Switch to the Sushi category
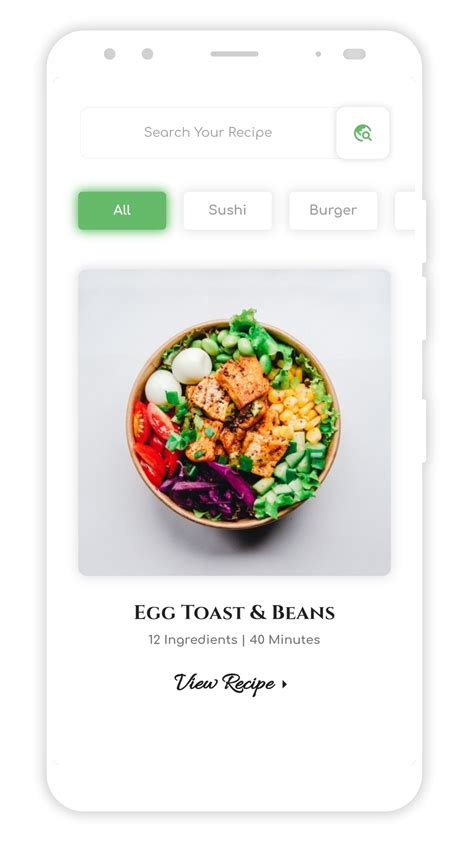 [228, 210]
